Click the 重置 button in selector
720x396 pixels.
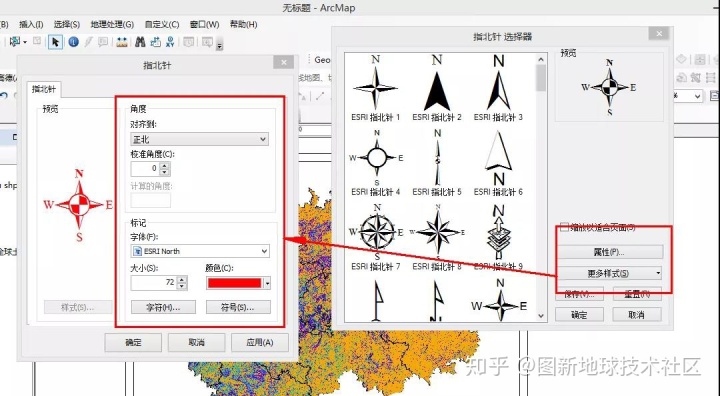637,294
